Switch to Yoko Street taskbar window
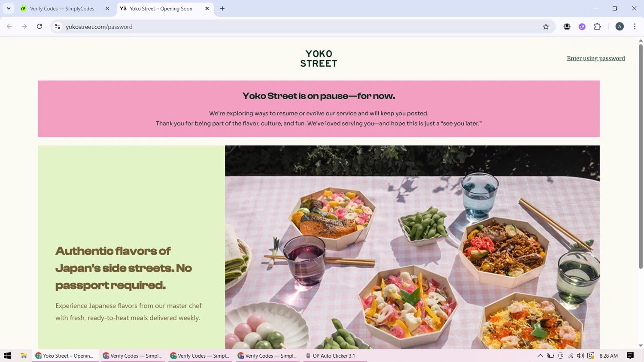Screen dimensions: 644x362 (65, 356)
